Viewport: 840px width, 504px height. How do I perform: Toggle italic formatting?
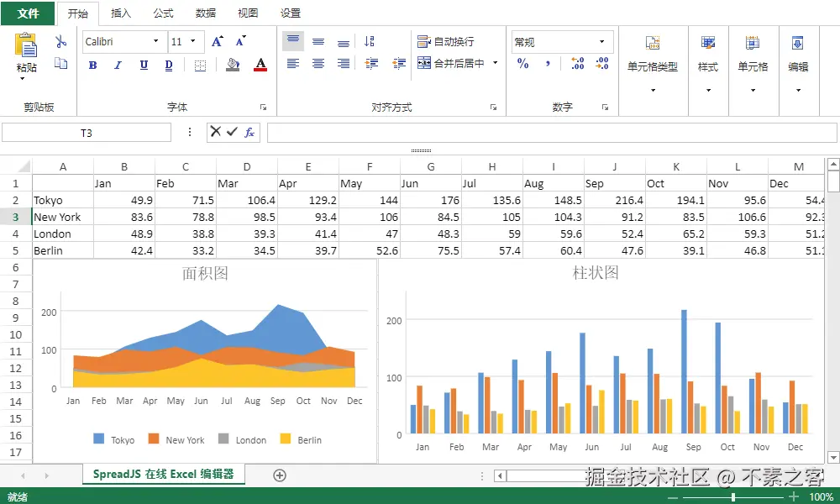(118, 66)
